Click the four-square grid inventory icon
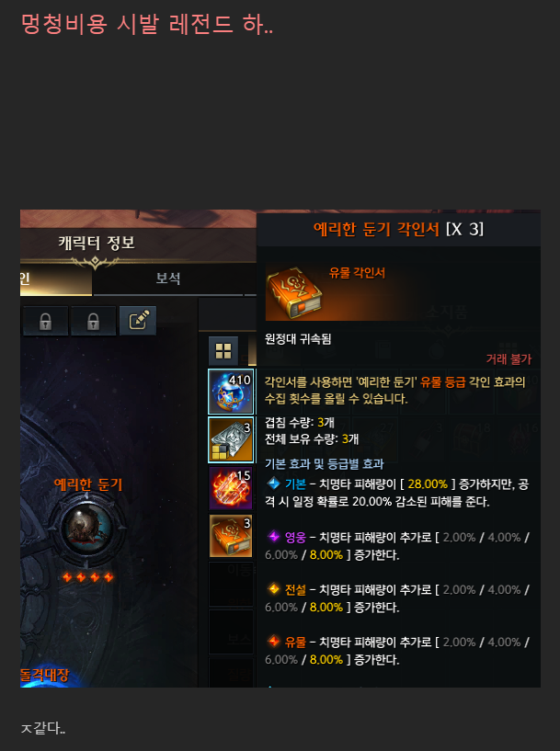 (223, 351)
